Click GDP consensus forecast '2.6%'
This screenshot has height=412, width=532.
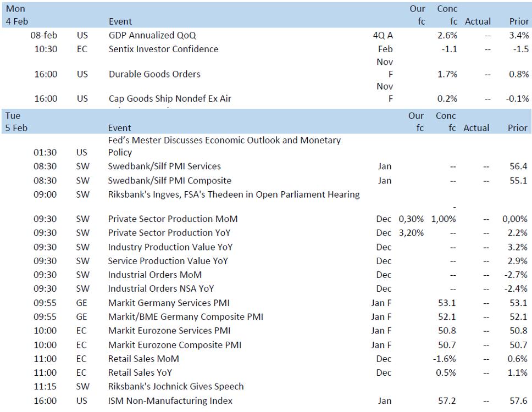pyautogui.click(x=447, y=35)
